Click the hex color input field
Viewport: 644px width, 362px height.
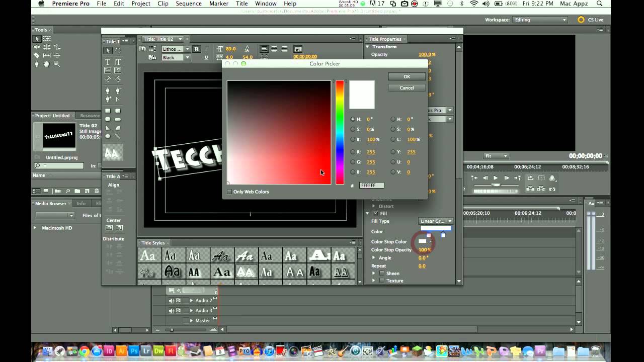pyautogui.click(x=372, y=186)
